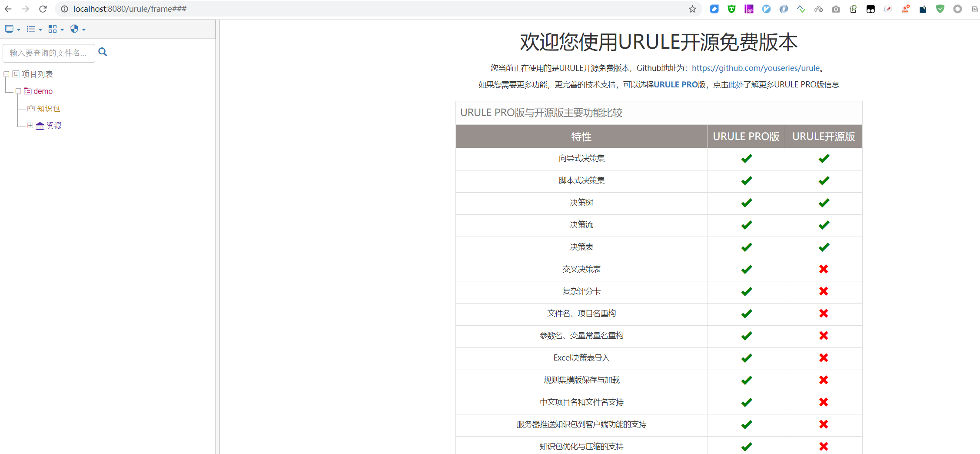Click the blue swirl circle extension icon
Viewport: 980px width, 454px height.
coord(784,9)
